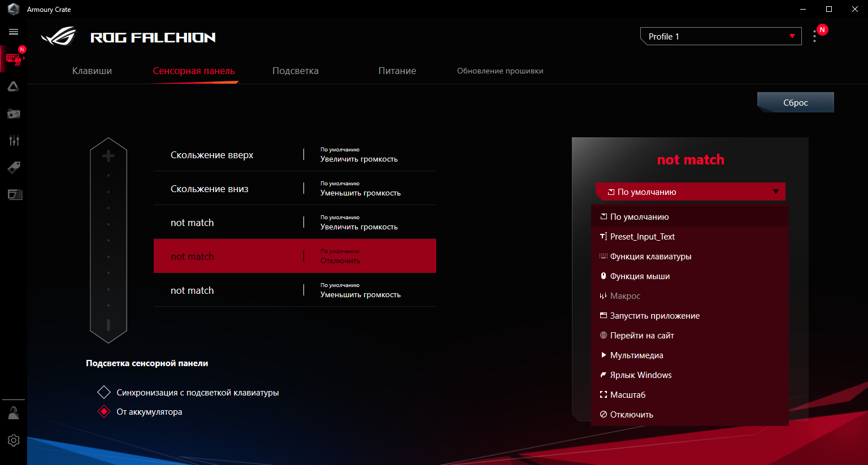Open scenario profiles sliders icon in sidebar
Image resolution: width=868 pixels, height=465 pixels.
coord(14,140)
